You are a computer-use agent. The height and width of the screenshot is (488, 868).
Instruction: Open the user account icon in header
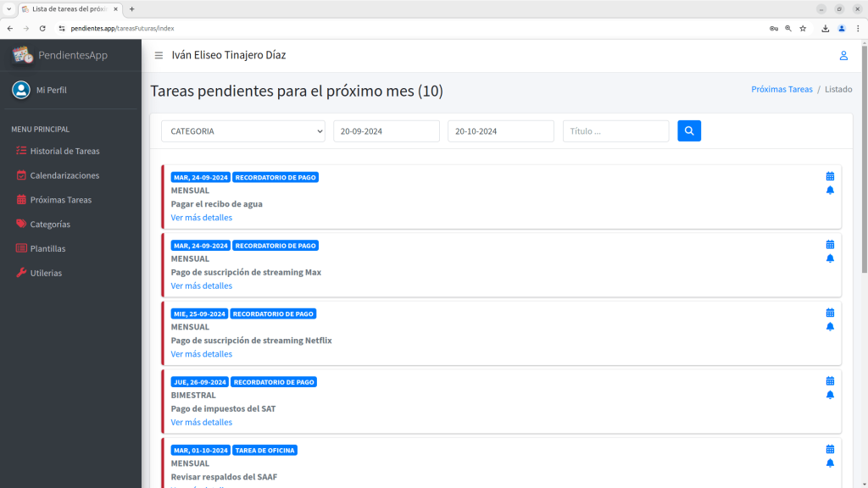[843, 55]
